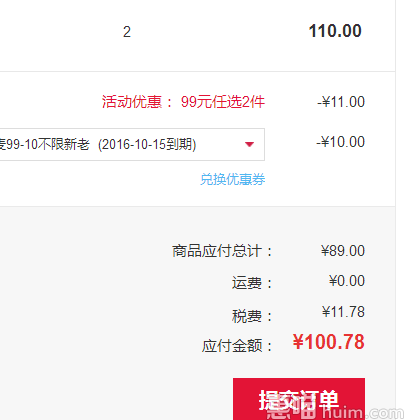The width and height of the screenshot is (404, 420).
Task: Click the item subtotal 110.00
Action: (x=335, y=31)
